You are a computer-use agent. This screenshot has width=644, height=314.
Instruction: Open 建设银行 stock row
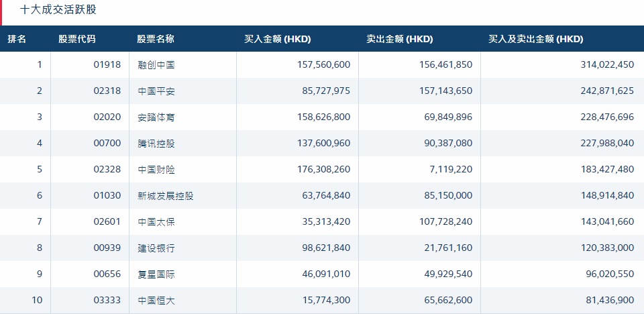156,248
